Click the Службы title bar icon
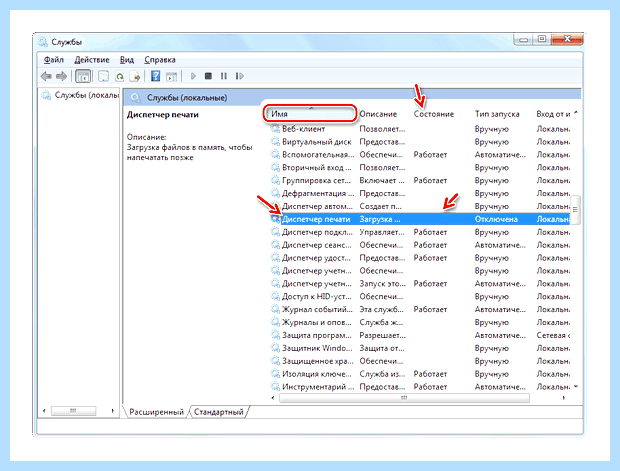Viewport: 620px width, 471px height. (x=43, y=42)
